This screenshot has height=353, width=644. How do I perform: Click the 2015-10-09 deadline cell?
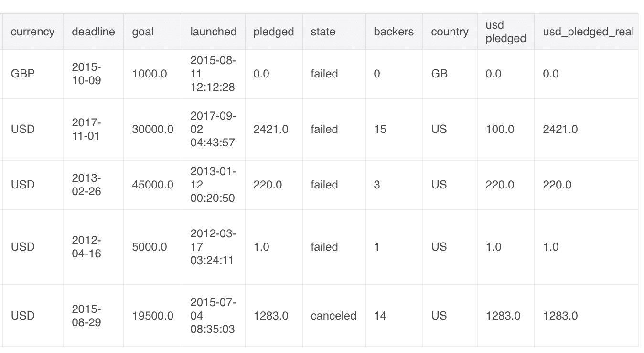point(86,74)
